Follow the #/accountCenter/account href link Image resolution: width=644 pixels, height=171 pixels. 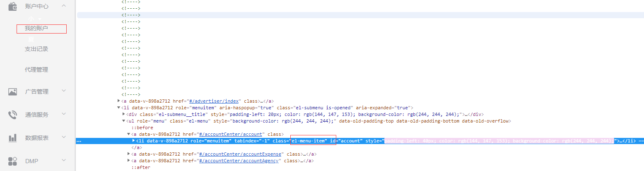(231, 134)
